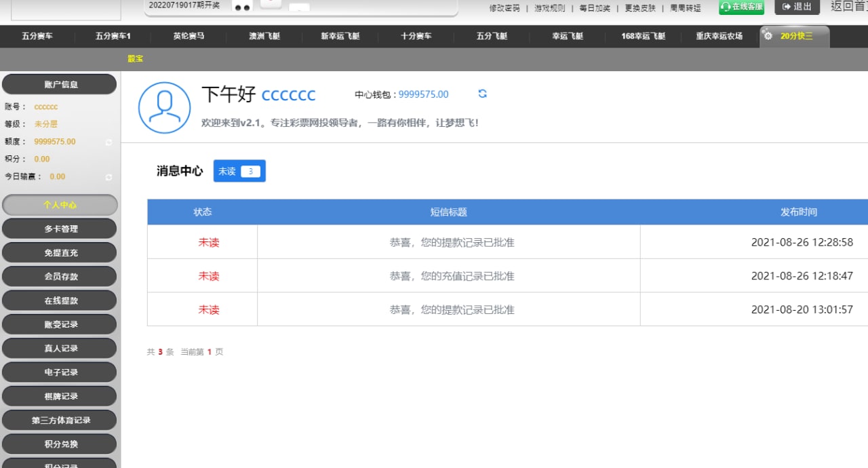The height and width of the screenshot is (468, 868).
Task: Click the 更换皮肤 link
Action: point(640,8)
